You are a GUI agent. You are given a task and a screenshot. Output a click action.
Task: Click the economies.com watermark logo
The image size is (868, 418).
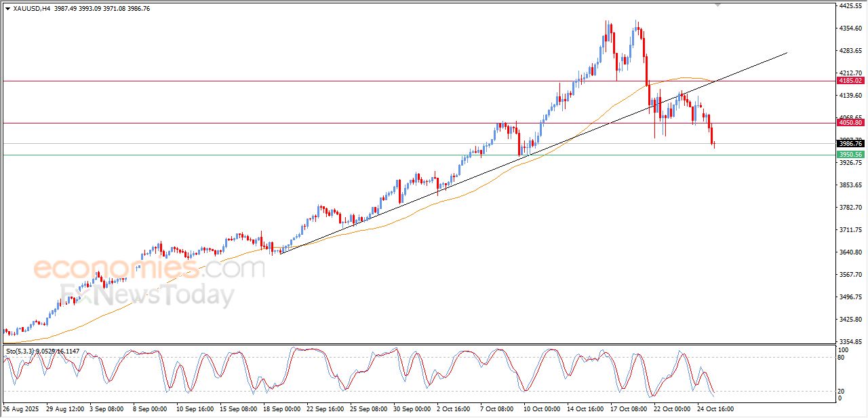149,269
